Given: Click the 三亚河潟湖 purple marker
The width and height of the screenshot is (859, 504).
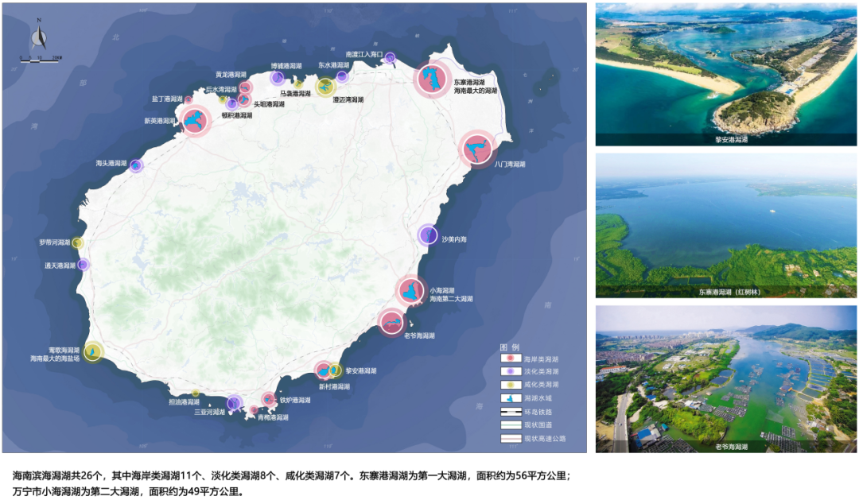Looking at the screenshot, I should tap(234, 403).
